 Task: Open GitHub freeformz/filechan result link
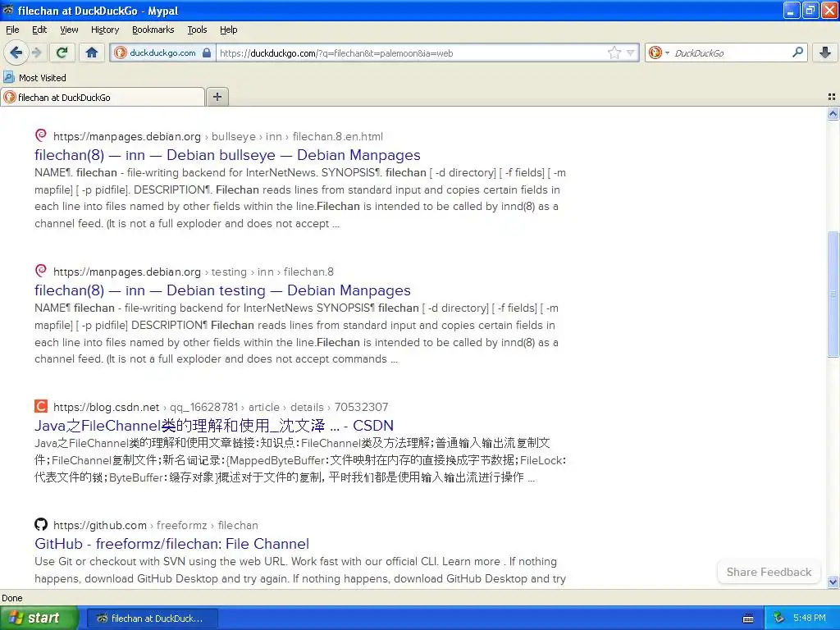(171, 544)
